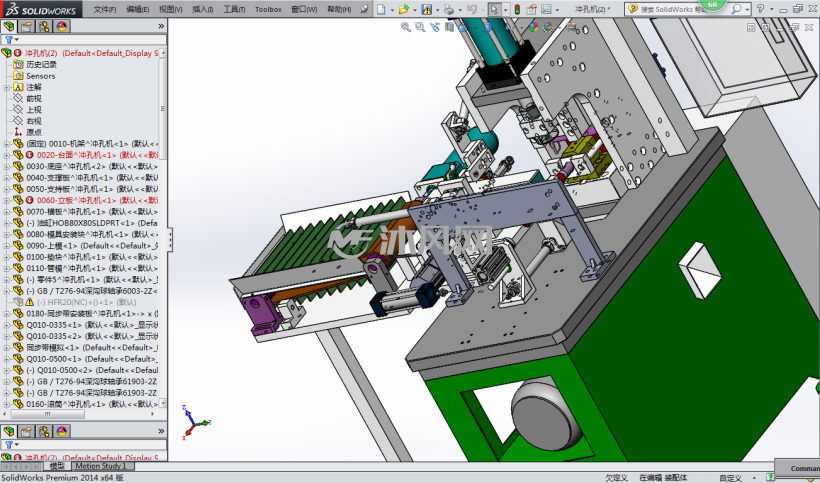Expand the 0030-底座 component node
820x483 pixels.
click(6, 166)
